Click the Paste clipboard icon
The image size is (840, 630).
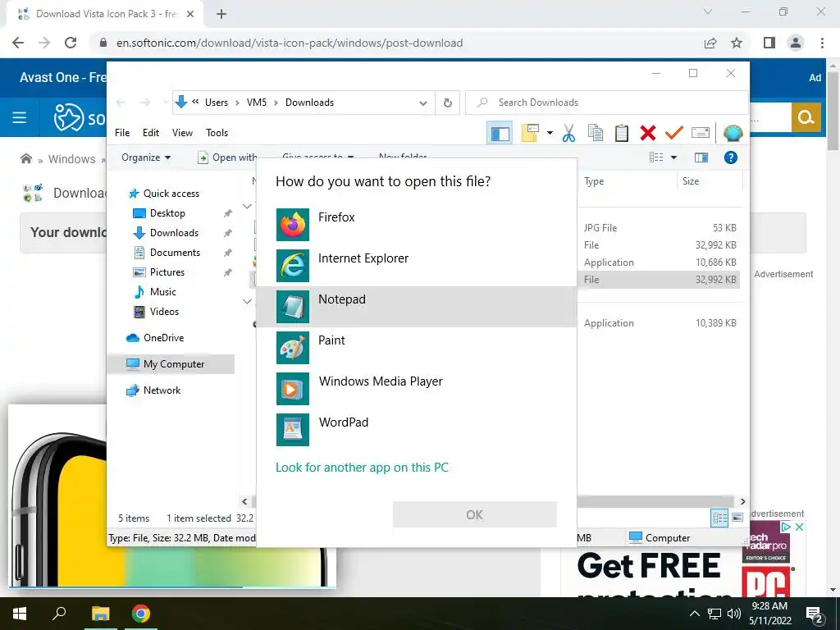click(622, 133)
